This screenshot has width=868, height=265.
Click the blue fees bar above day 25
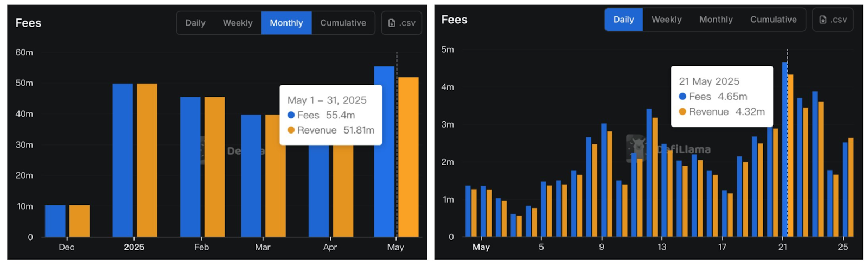point(845,190)
